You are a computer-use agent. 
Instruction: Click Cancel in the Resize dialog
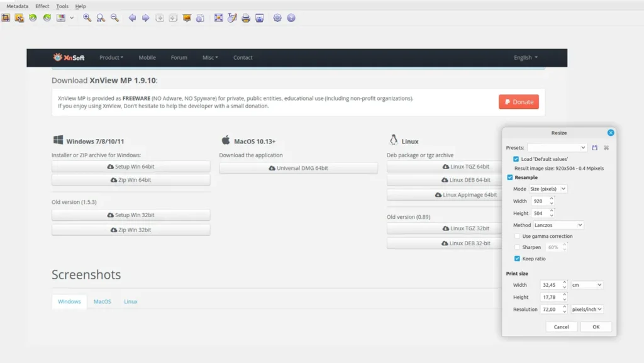click(561, 327)
